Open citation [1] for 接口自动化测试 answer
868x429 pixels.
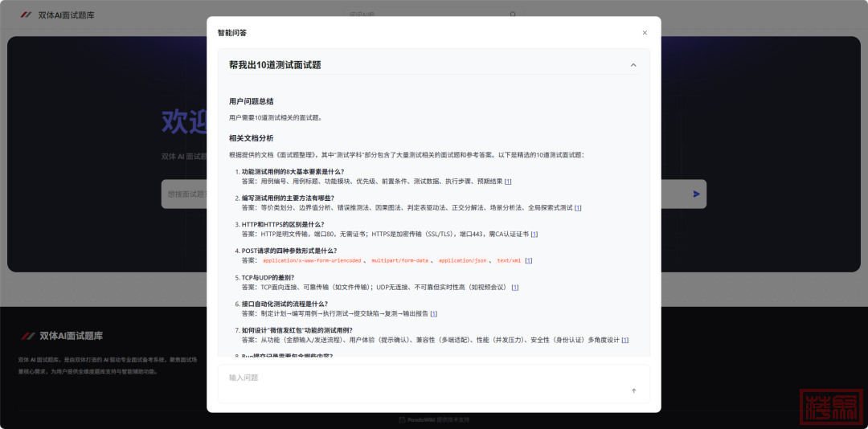click(x=434, y=314)
